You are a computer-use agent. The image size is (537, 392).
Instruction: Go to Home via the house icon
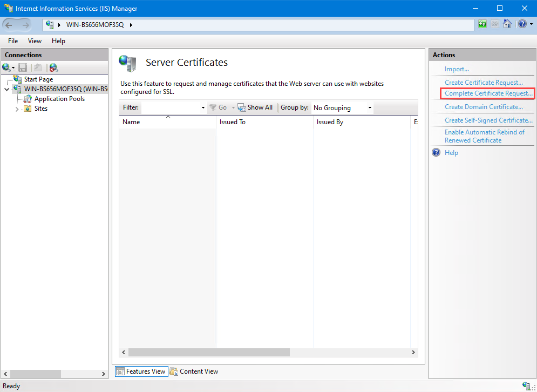click(507, 24)
